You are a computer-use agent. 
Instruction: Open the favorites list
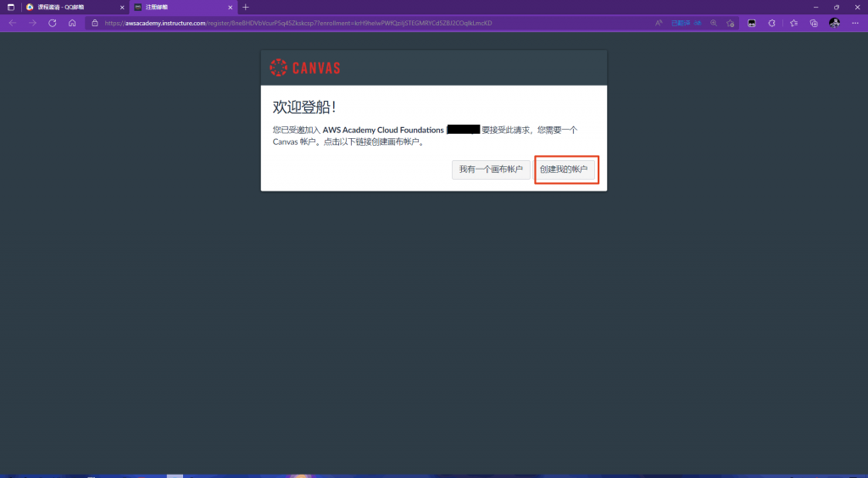point(793,23)
